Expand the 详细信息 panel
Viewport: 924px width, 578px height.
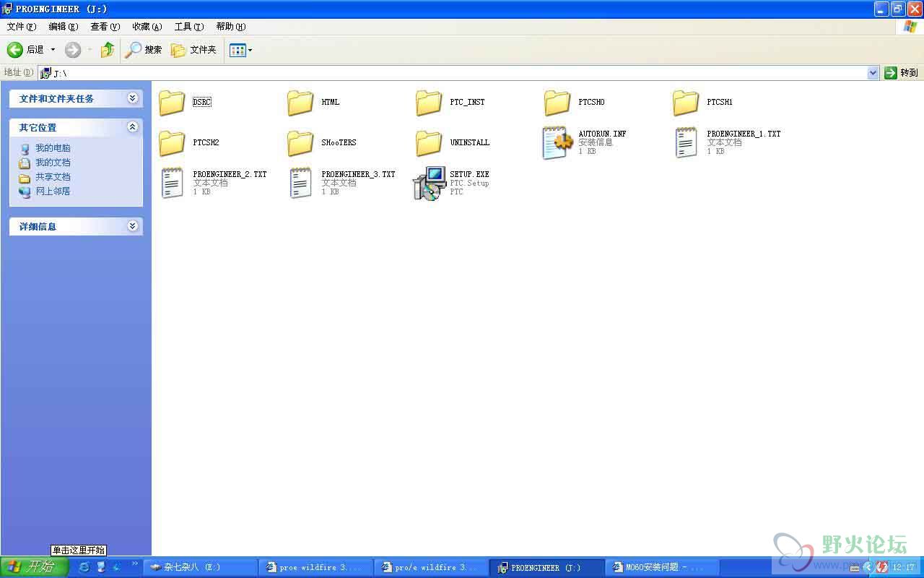132,226
